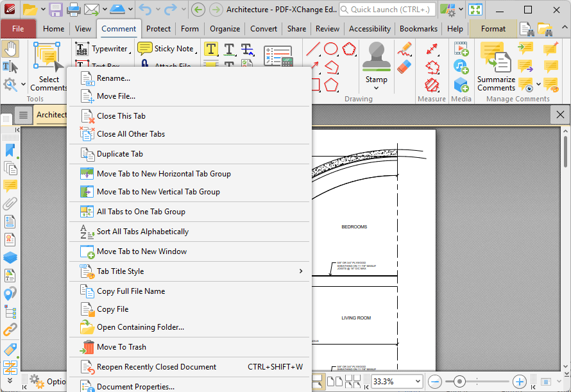Viewport: 571px width, 392px height.
Task: Expand the hidden side pane icons
Action: point(10,380)
